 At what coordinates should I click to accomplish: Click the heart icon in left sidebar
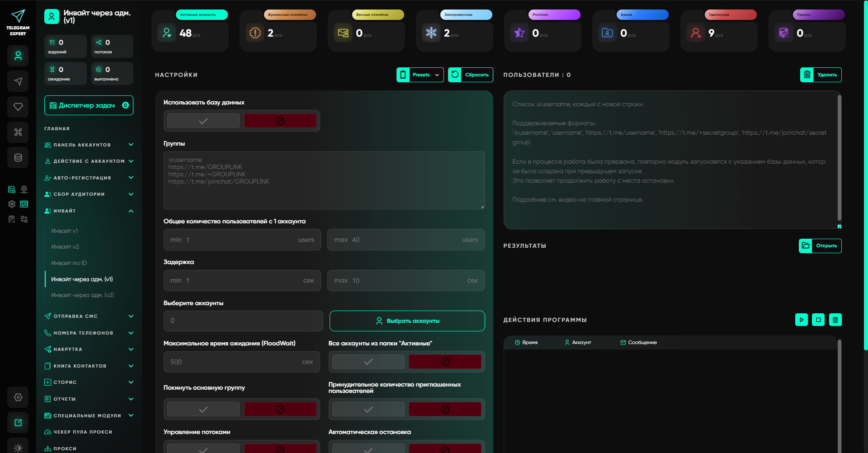tap(18, 107)
